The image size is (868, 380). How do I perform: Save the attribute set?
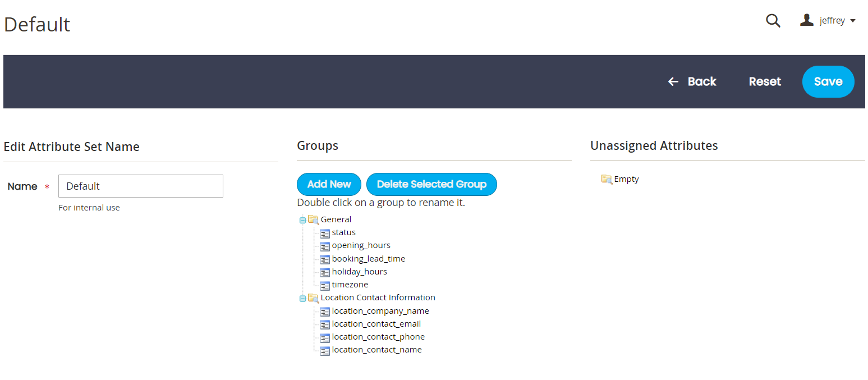coord(828,81)
